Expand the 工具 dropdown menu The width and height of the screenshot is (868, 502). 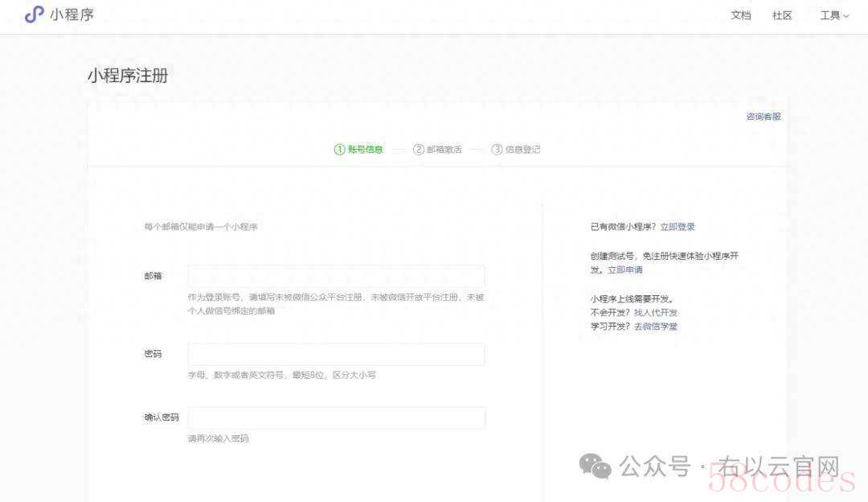tap(833, 15)
